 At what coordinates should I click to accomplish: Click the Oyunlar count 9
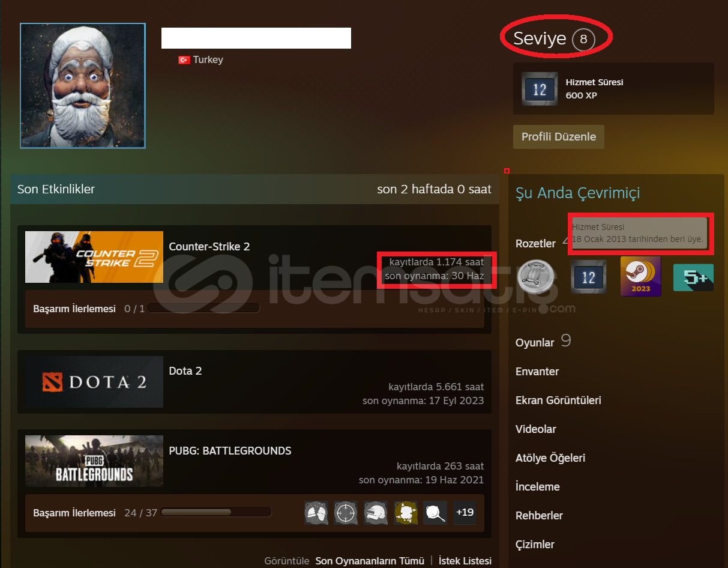click(566, 341)
